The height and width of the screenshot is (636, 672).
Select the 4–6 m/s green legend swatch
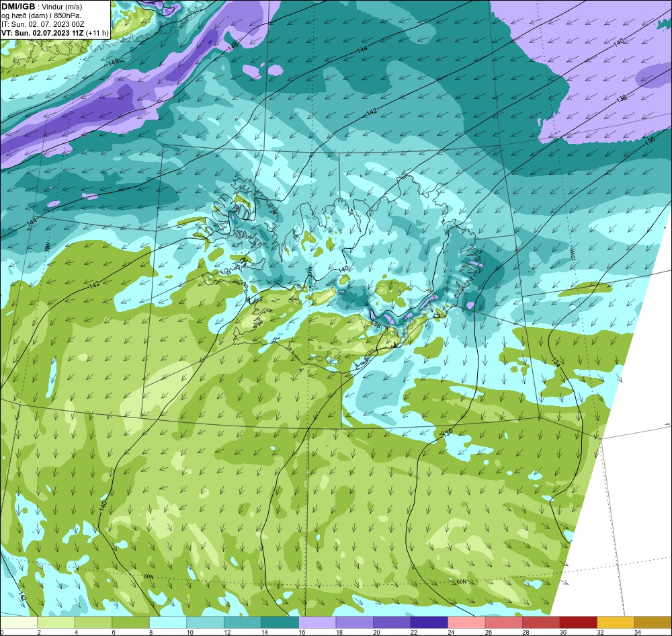coord(93,623)
